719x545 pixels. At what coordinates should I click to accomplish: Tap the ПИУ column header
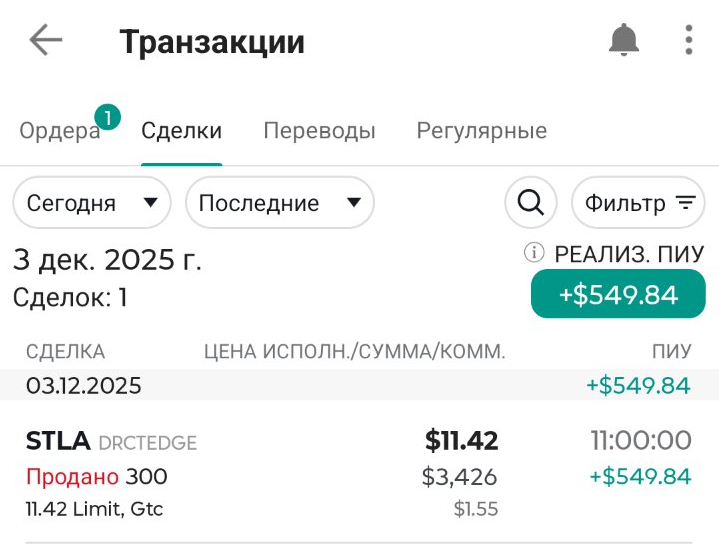[671, 351]
